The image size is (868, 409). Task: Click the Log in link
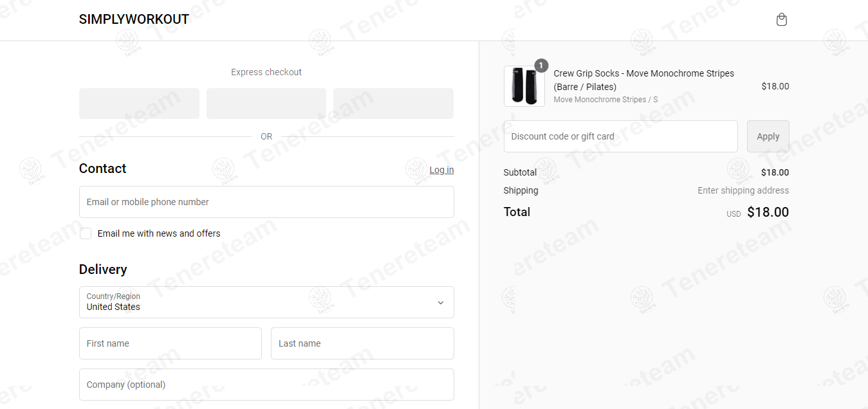[x=441, y=170]
